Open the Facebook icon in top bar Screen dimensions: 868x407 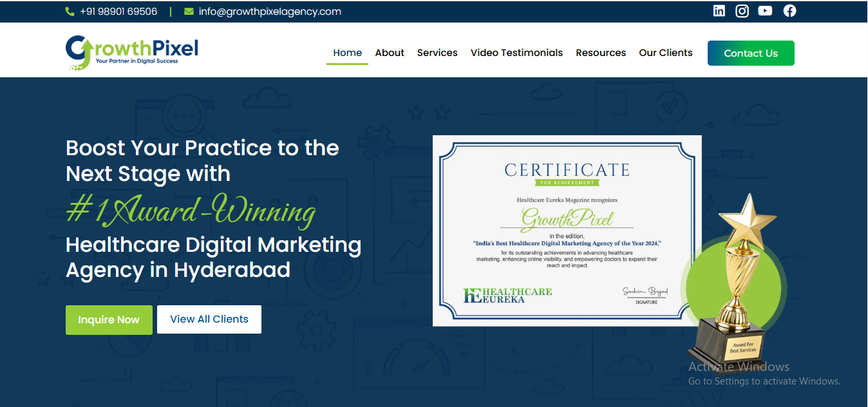point(789,11)
